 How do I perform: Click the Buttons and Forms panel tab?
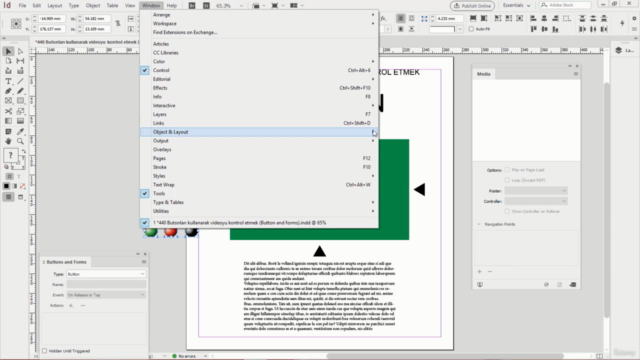click(x=66, y=262)
